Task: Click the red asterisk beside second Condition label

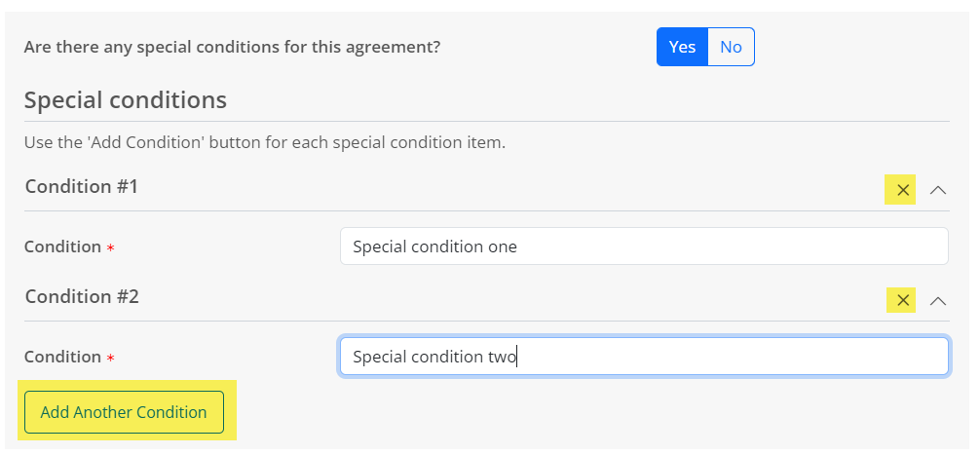Action: tap(110, 359)
